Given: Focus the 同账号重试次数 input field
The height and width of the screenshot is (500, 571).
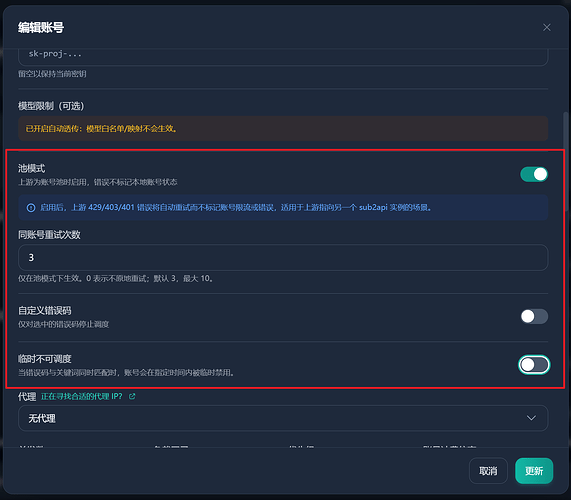Looking at the screenshot, I should [x=283, y=257].
